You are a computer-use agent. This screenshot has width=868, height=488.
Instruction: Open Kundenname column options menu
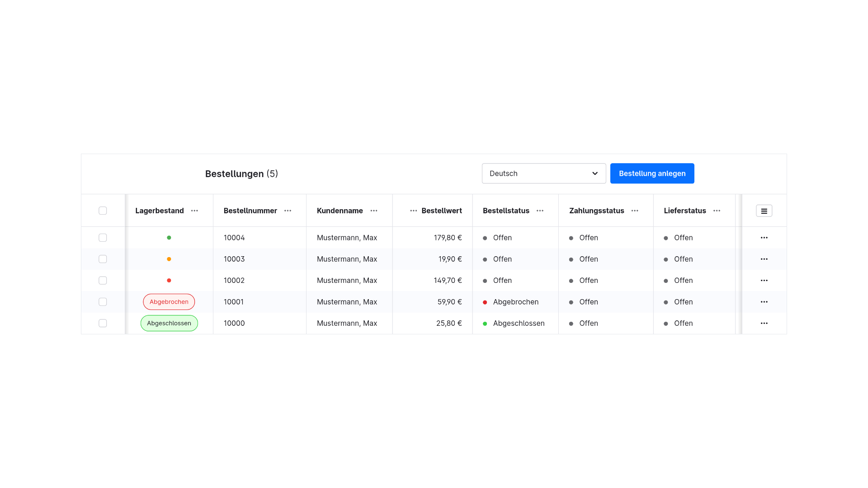(374, 211)
